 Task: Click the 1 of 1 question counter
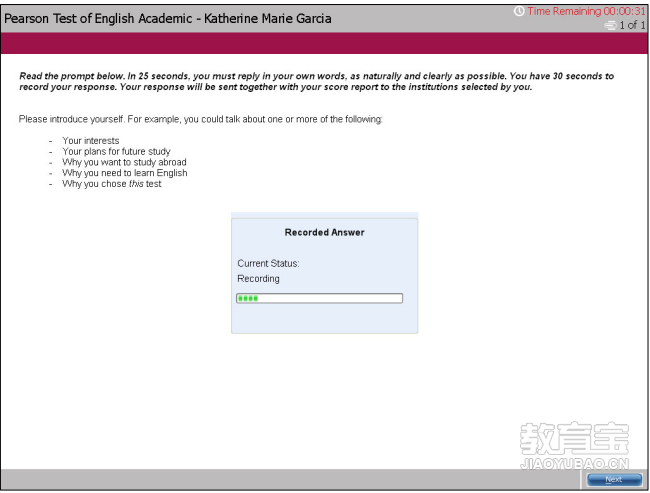632,25
